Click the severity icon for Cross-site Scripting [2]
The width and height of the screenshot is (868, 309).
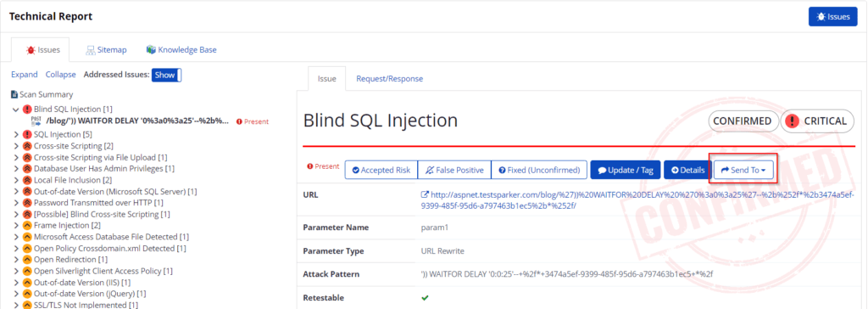[27, 146]
